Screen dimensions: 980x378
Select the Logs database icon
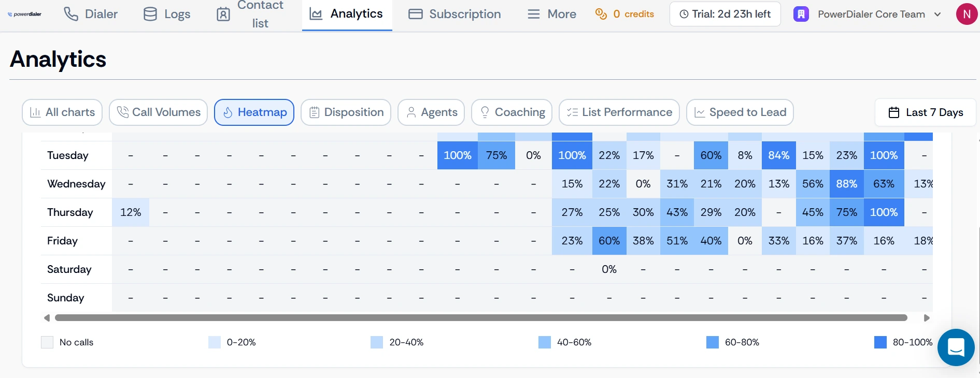(x=149, y=13)
